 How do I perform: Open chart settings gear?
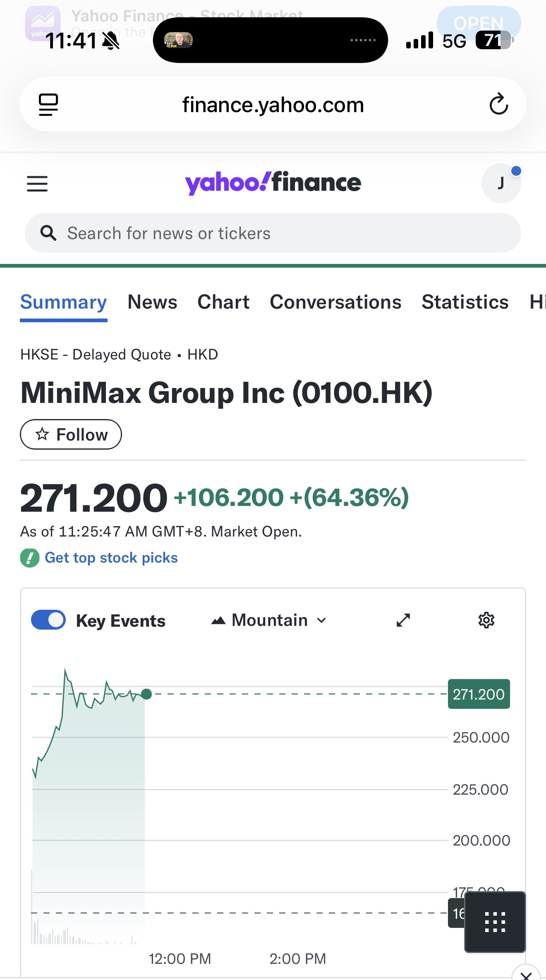click(x=486, y=620)
